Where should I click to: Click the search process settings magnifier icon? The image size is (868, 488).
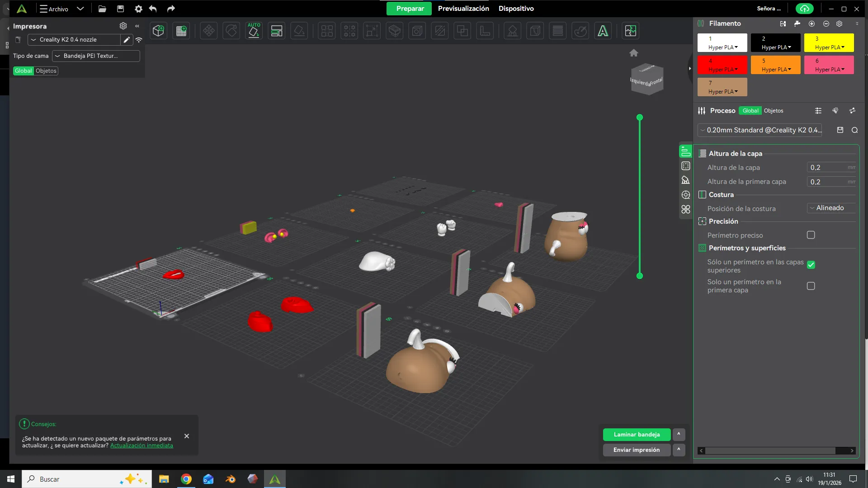854,130
